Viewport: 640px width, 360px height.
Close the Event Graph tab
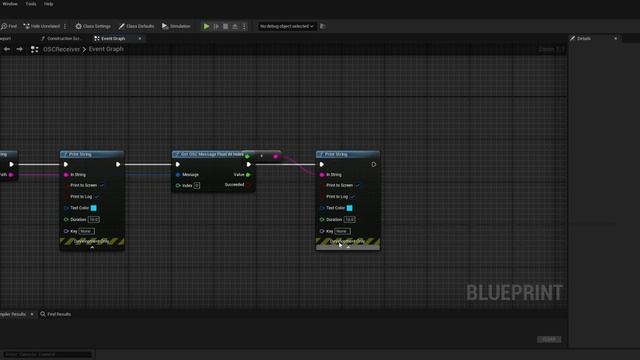click(x=140, y=38)
